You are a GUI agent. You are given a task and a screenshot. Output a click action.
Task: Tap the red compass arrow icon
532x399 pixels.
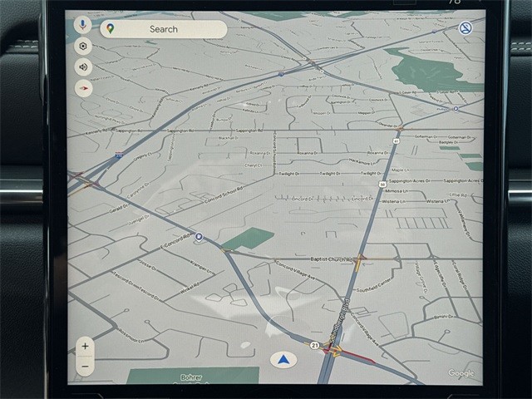click(x=84, y=88)
